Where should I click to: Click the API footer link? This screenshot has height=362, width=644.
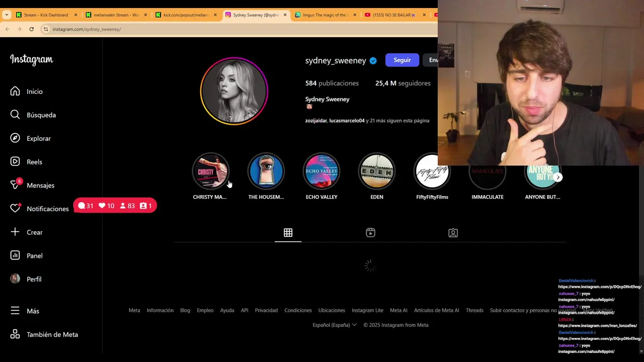click(x=245, y=310)
